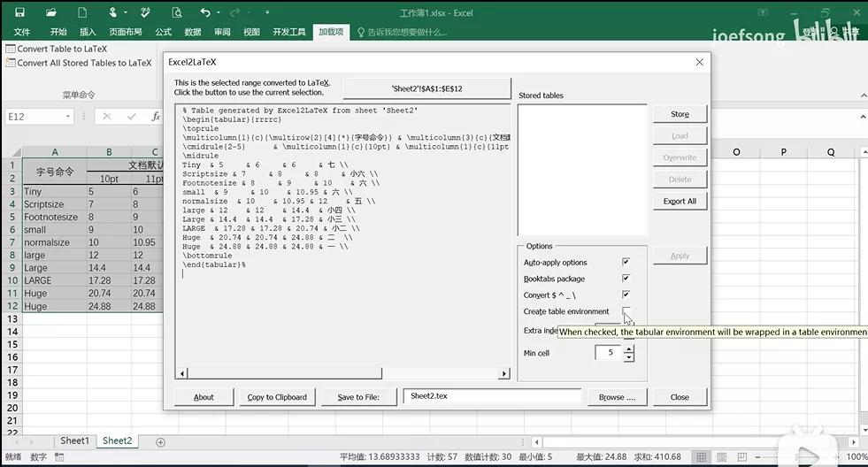Click the add new sheet plus icon
This screenshot has height=467, width=868.
(160, 442)
